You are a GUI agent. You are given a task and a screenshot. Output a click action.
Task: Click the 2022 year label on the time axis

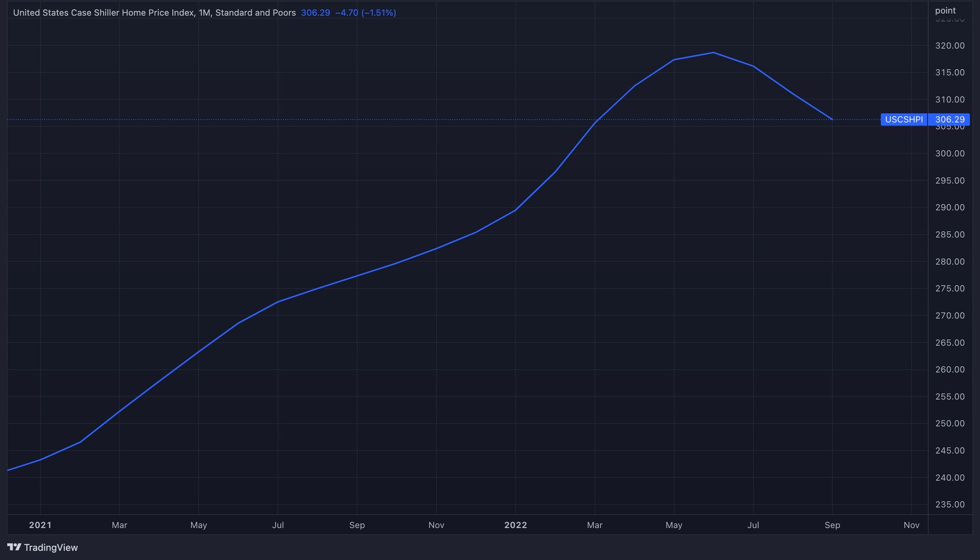[515, 525]
